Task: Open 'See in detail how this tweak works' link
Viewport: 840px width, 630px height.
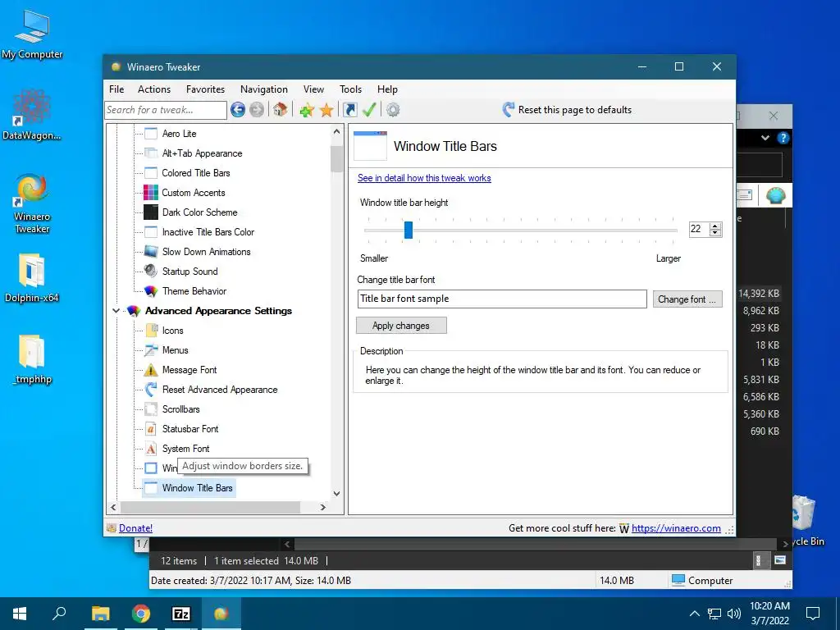Action: 424,178
